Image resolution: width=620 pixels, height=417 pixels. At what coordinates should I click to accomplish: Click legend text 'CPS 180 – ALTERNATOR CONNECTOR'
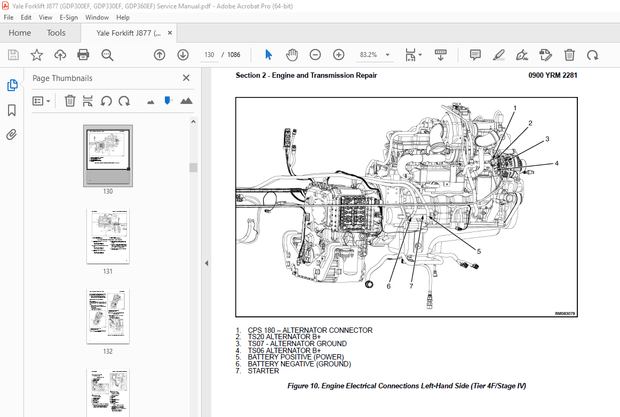coord(310,330)
